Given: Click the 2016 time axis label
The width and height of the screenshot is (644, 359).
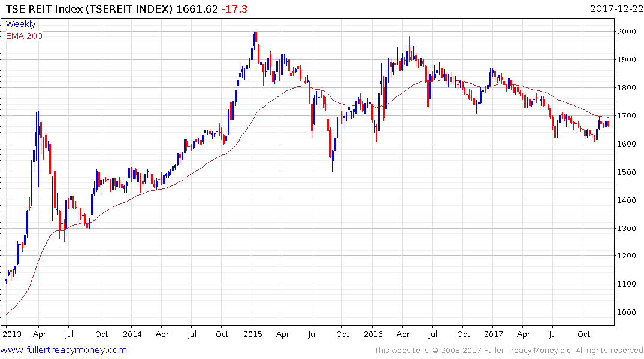Looking at the screenshot, I should click(x=373, y=334).
